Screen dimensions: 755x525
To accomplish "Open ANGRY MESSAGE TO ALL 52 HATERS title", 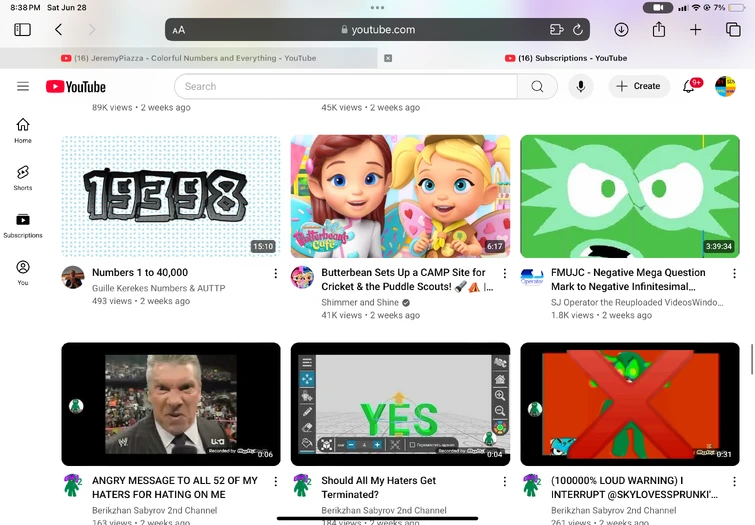I will [x=175, y=487].
